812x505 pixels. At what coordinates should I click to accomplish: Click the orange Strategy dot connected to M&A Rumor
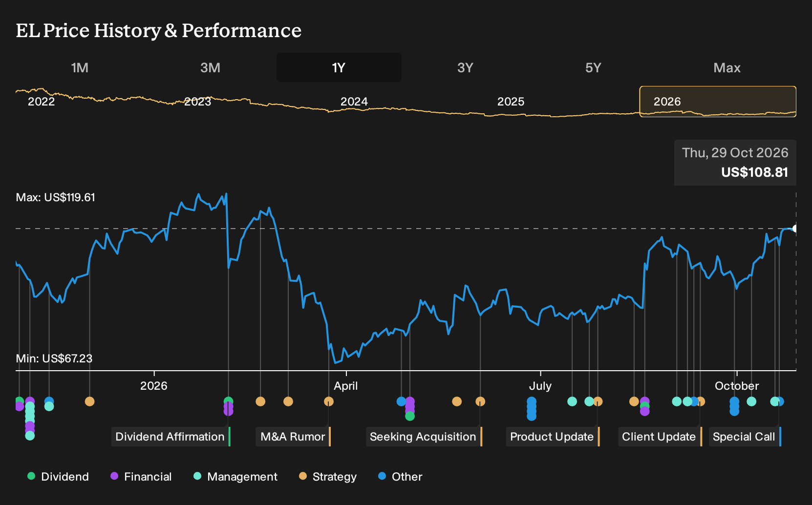pyautogui.click(x=329, y=401)
